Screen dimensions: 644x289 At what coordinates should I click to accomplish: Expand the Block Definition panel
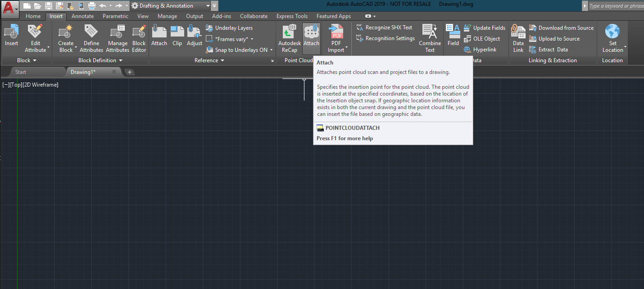[100, 60]
